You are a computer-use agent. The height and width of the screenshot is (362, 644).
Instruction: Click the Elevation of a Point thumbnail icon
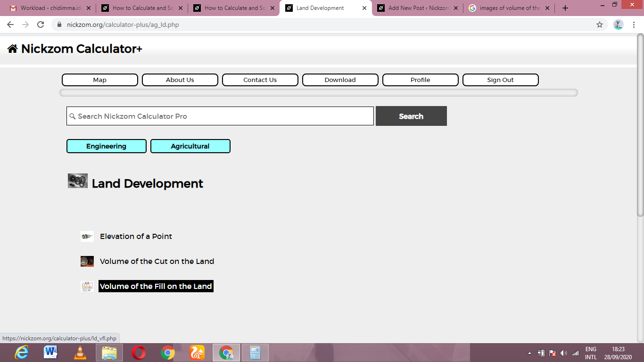[87, 237]
